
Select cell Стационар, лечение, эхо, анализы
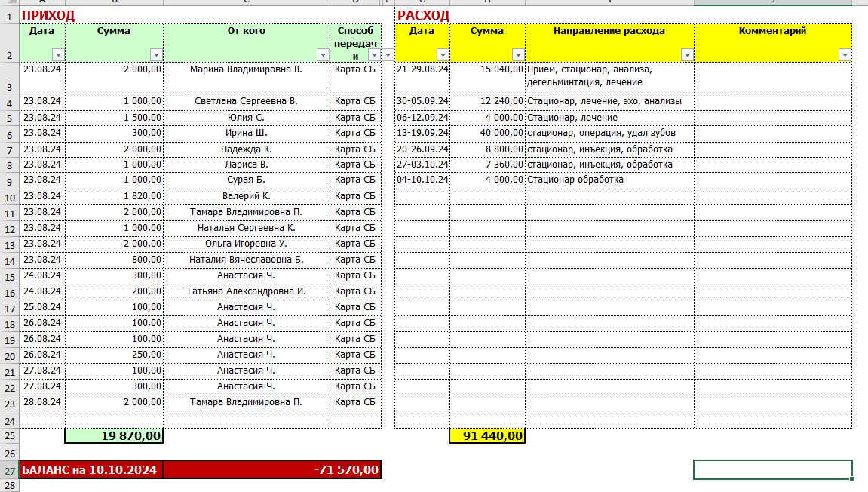click(x=609, y=101)
